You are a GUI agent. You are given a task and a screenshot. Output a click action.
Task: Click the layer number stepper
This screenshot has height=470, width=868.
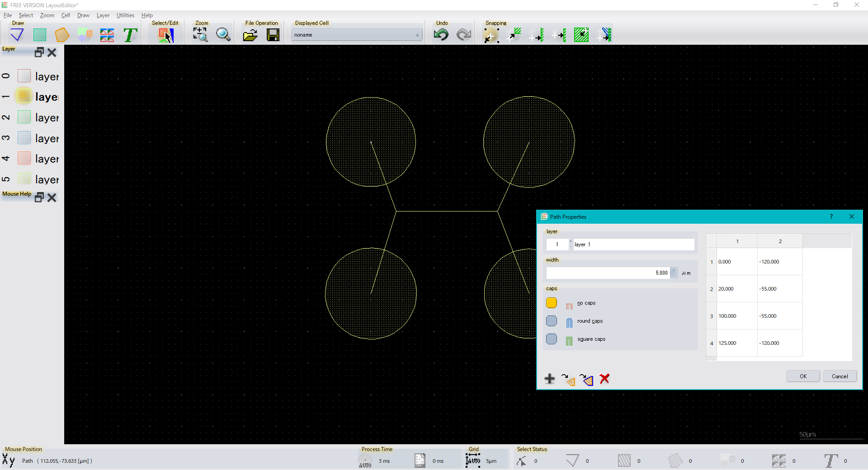point(570,244)
